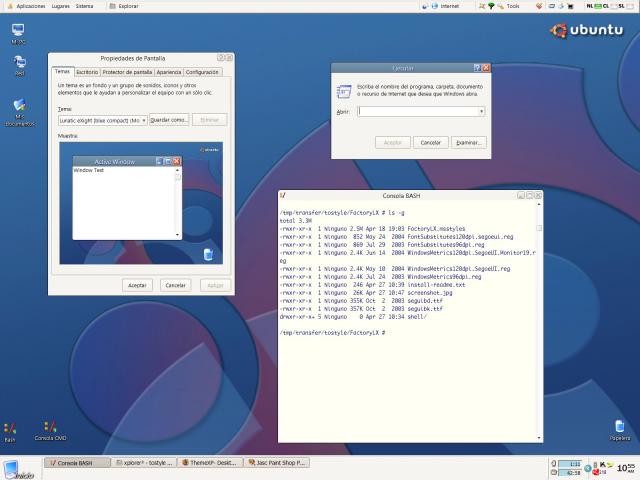Click the green tree icon in top panel
Viewport: 640px width, 480px height.
pos(491,6)
